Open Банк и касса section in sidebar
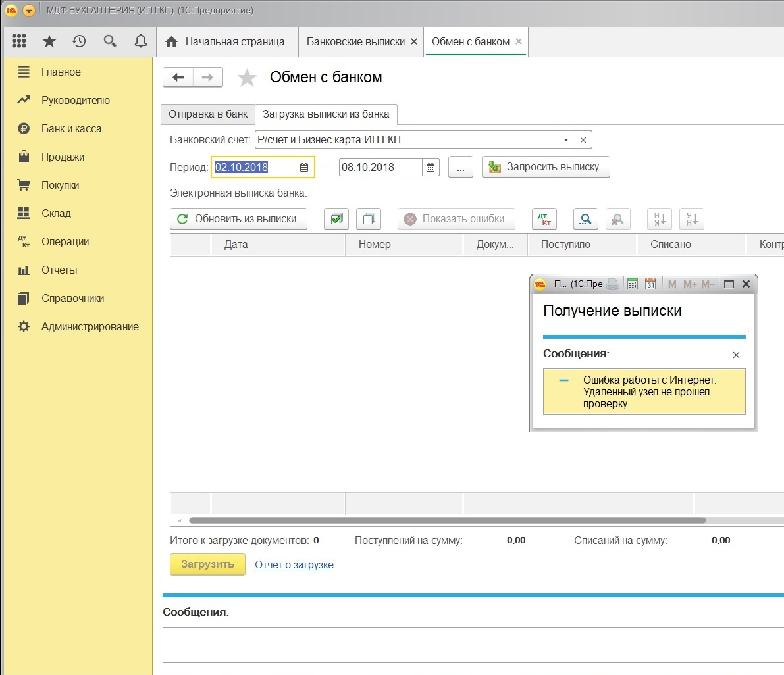The height and width of the screenshot is (675, 784). [71, 129]
